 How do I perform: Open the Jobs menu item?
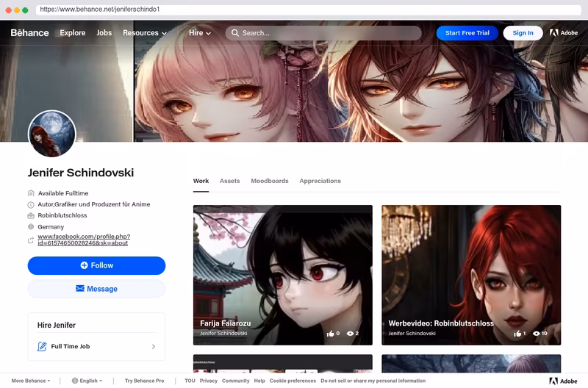pos(104,33)
